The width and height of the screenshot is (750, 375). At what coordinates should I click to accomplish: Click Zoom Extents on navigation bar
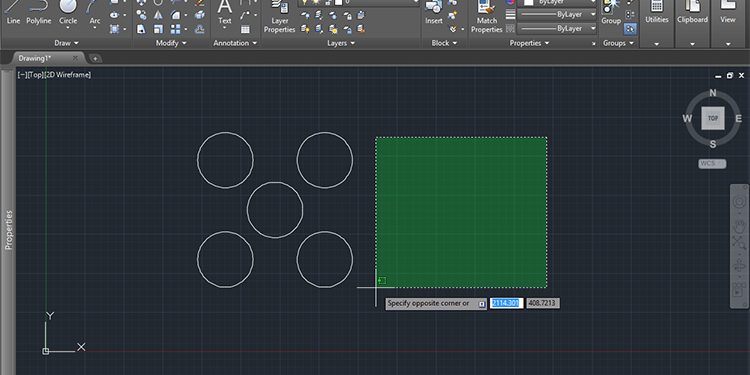coord(739,243)
